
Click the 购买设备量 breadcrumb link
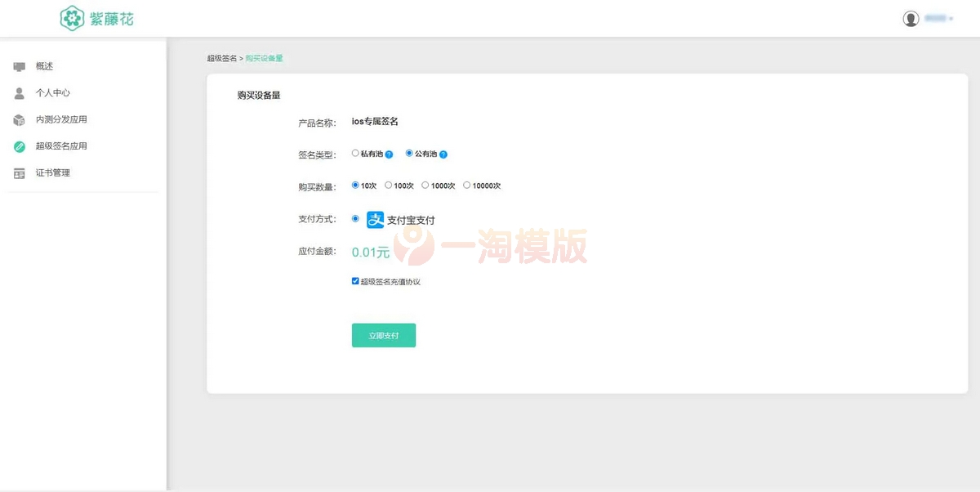pos(263,58)
